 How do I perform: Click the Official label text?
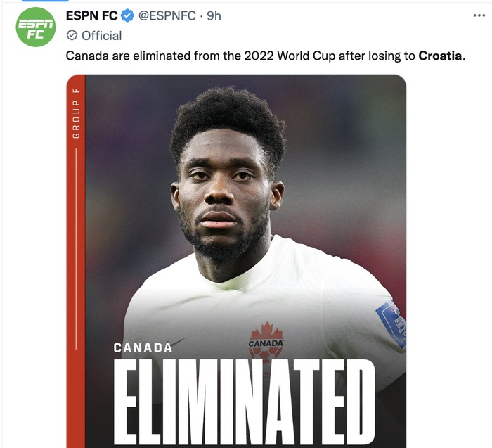102,36
